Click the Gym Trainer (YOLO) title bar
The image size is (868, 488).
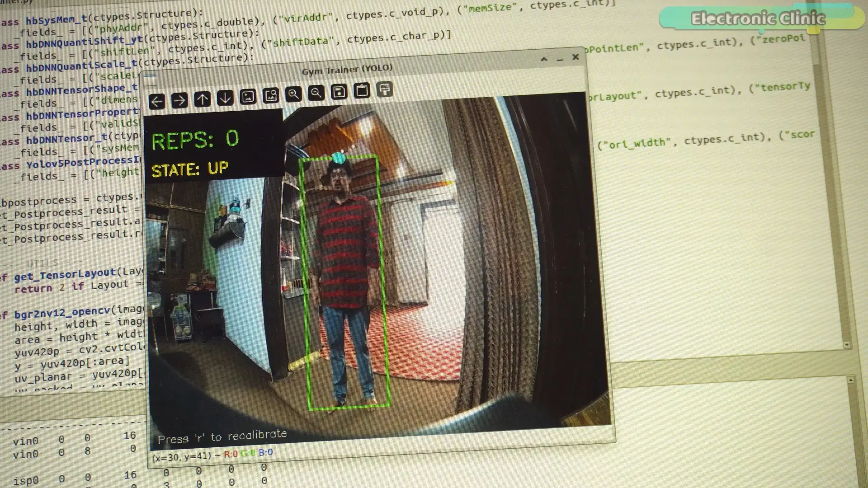pyautogui.click(x=347, y=70)
